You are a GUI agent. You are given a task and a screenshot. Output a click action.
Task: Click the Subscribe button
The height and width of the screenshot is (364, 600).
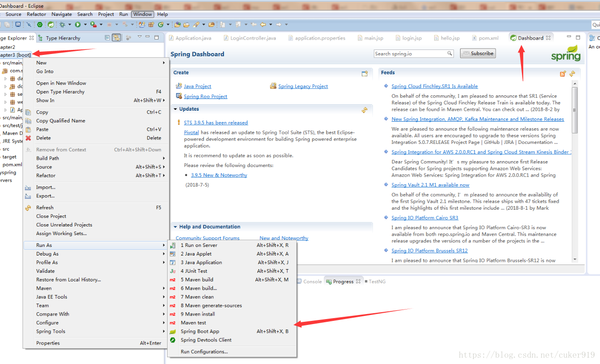(x=477, y=54)
